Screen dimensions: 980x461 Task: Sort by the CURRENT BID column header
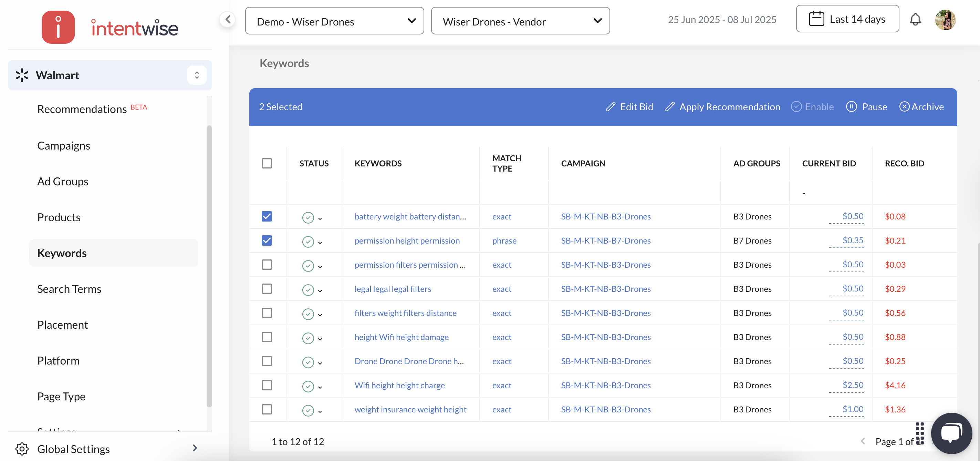pyautogui.click(x=828, y=163)
